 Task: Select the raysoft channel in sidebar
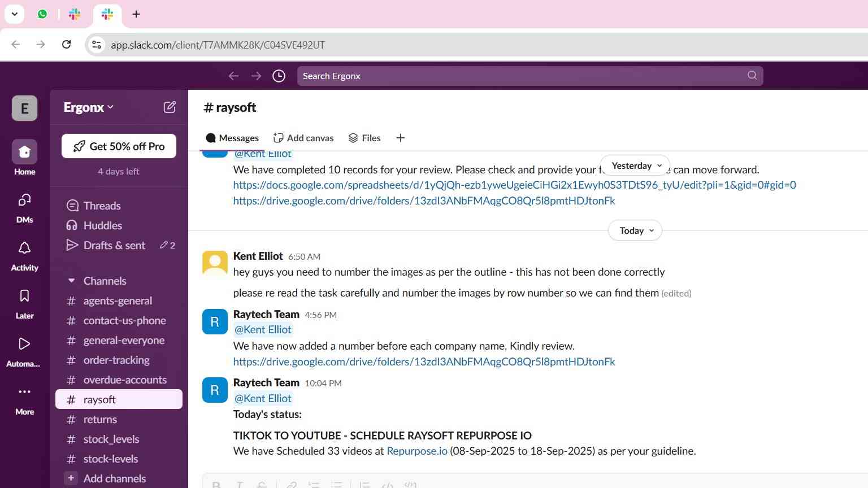pyautogui.click(x=119, y=399)
